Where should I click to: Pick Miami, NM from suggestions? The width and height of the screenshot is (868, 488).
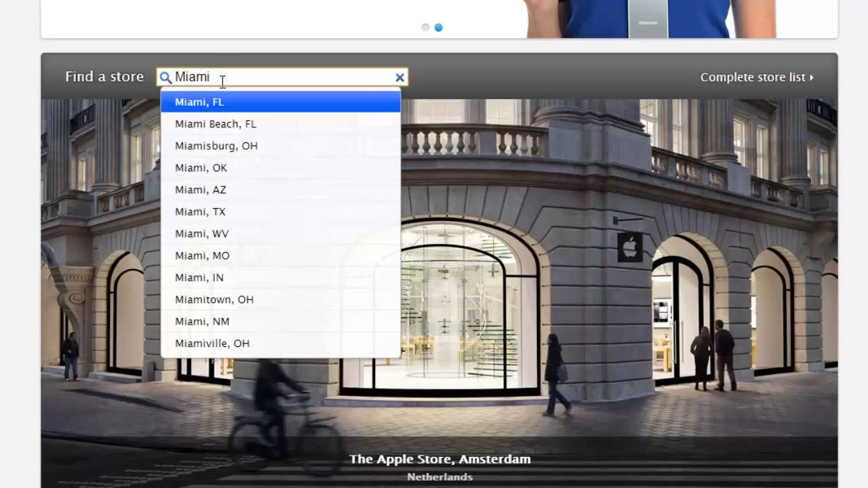click(281, 321)
